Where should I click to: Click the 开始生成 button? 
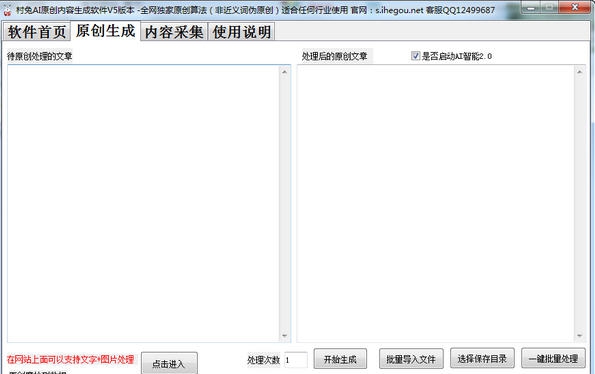(340, 359)
